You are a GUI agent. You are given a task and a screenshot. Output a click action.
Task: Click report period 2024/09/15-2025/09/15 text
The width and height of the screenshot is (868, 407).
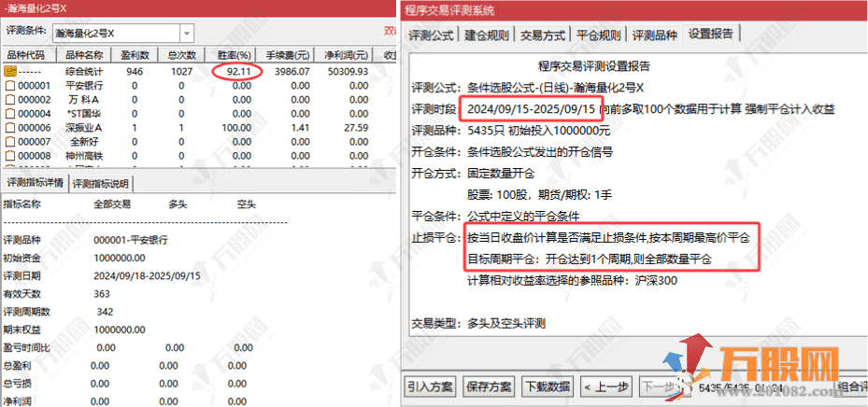pos(532,108)
